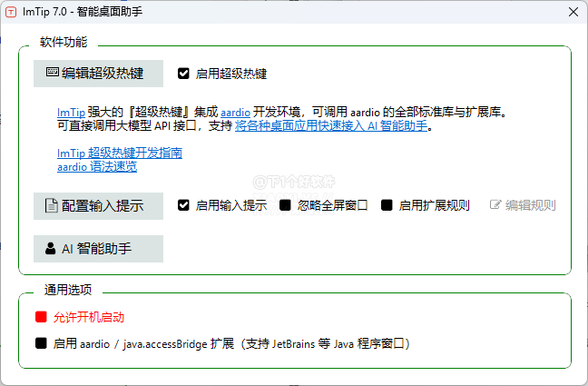
Task: Close the ImTip window
Action: 573,12
